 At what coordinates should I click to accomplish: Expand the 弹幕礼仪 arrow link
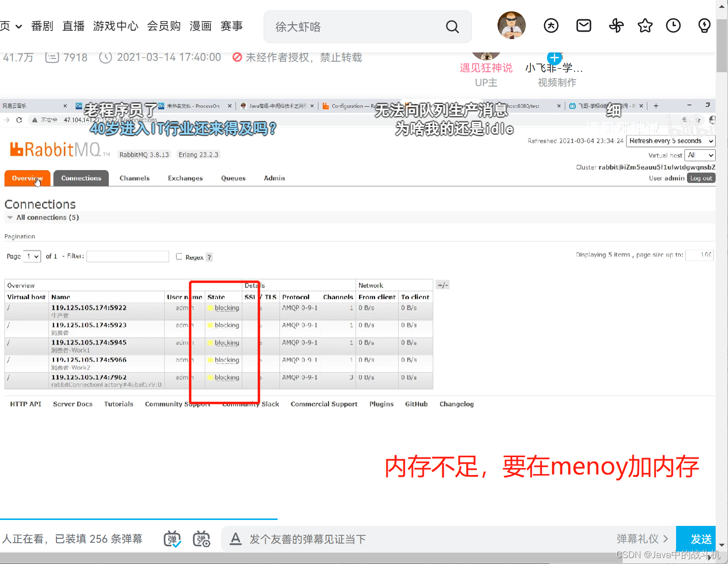coord(642,539)
